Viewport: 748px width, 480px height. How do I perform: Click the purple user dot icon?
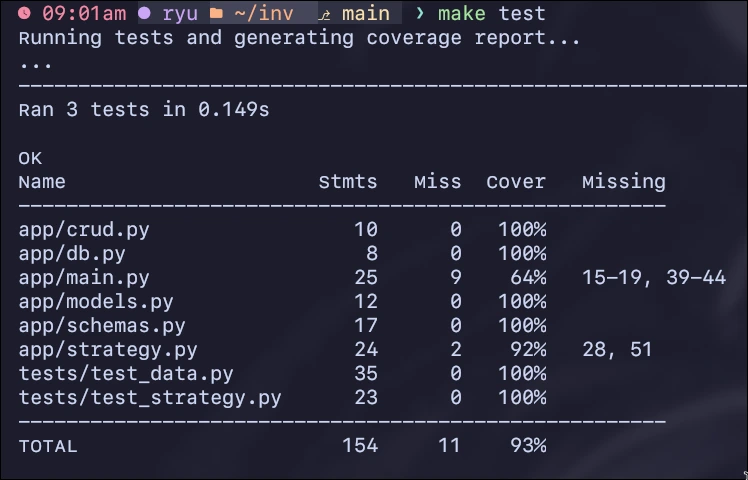(x=144, y=13)
